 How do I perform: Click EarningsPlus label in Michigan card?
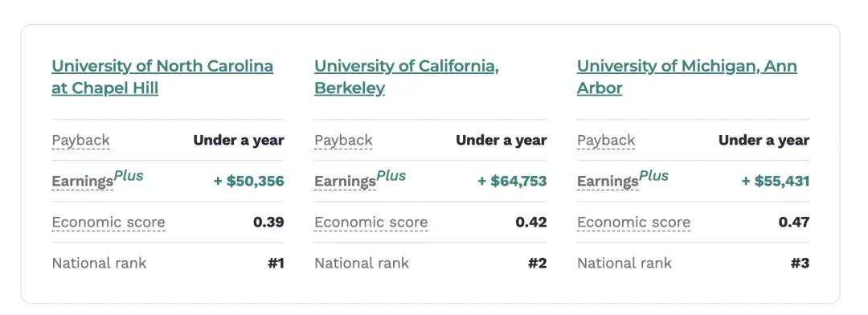pyautogui.click(x=623, y=179)
